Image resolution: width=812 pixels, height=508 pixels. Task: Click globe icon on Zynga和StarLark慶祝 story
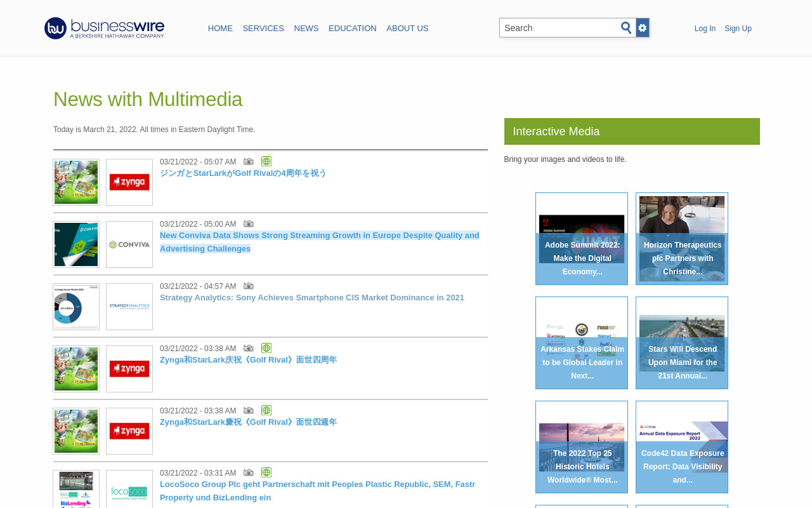point(266,410)
